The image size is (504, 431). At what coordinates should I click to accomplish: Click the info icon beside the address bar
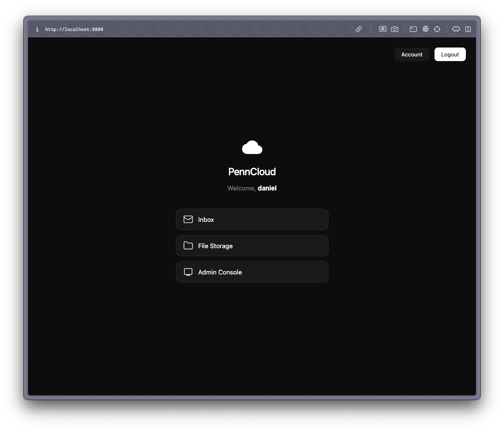point(37,29)
